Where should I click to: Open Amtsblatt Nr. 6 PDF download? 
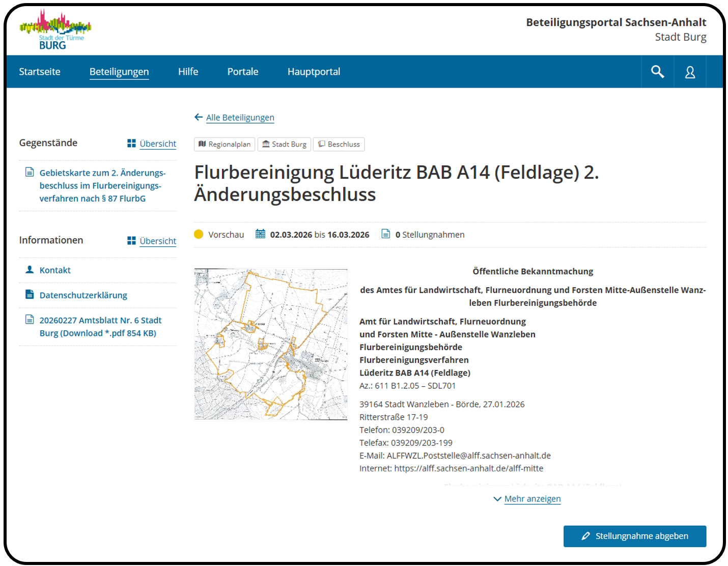(100, 327)
